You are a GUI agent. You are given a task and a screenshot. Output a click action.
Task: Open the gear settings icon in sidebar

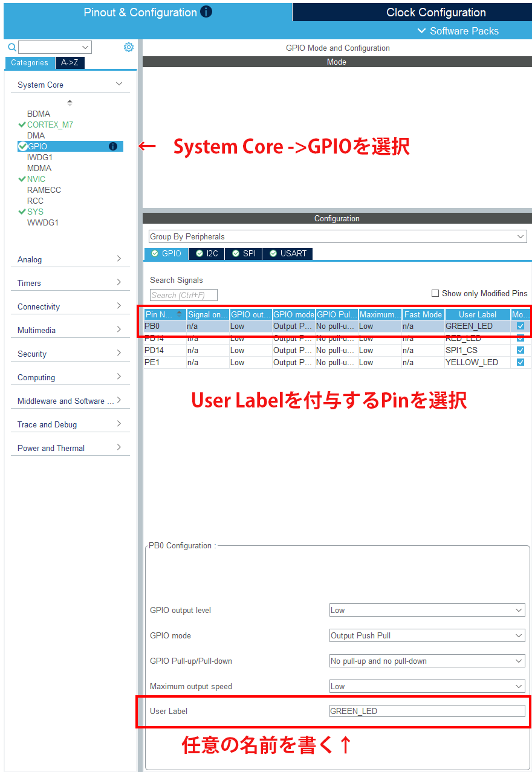[x=128, y=47]
